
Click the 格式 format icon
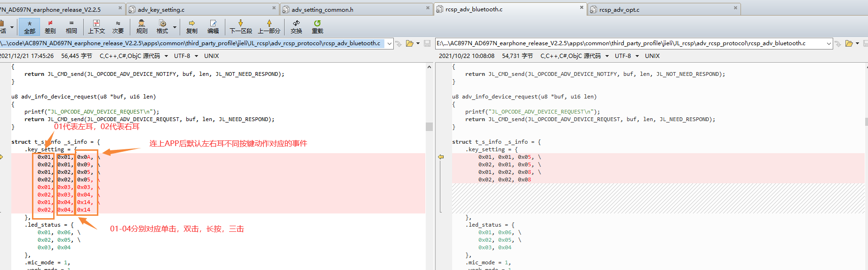pos(162,27)
